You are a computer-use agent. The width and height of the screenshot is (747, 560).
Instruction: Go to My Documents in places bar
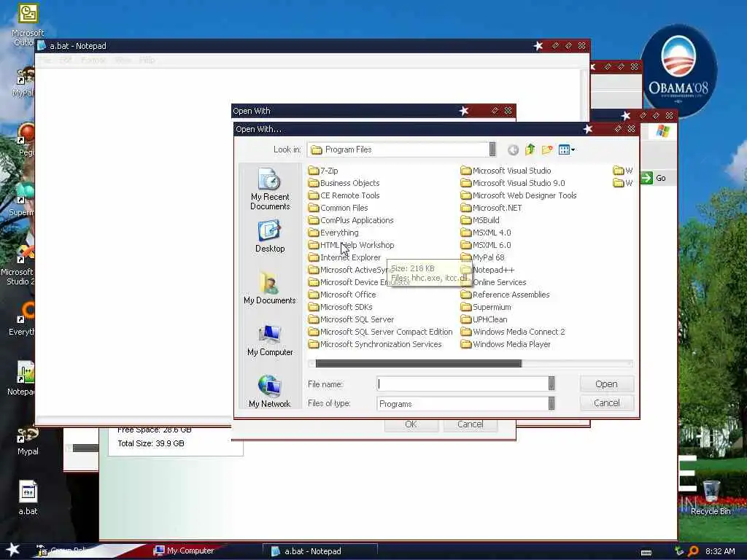270,288
